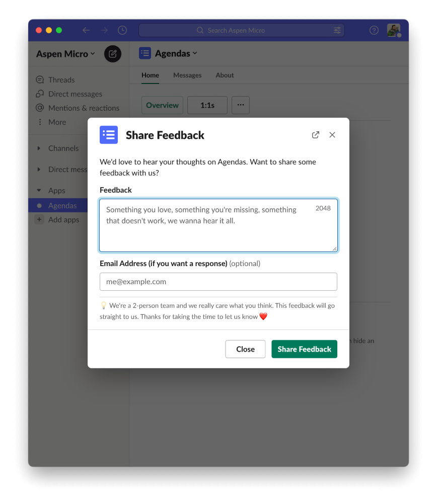Open the help question mark icon

374,30
